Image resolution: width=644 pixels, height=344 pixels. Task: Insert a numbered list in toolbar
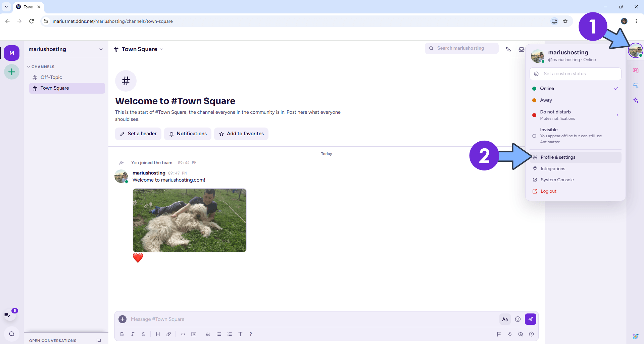(x=230, y=334)
